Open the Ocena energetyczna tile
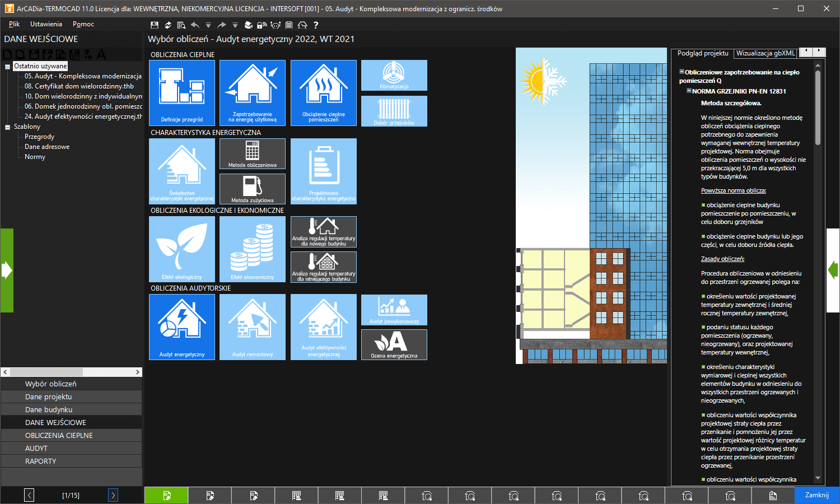 click(x=394, y=344)
